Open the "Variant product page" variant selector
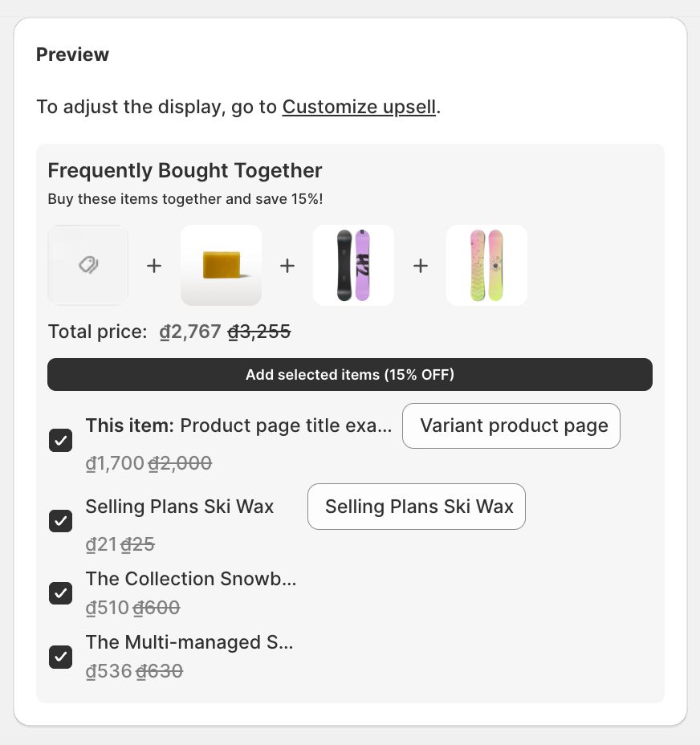This screenshot has height=745, width=700. (511, 425)
